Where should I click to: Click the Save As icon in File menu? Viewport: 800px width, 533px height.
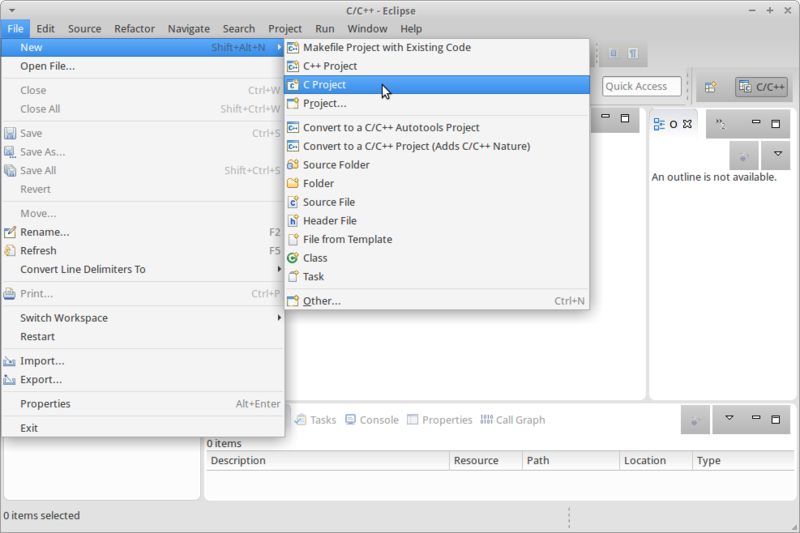click(10, 152)
